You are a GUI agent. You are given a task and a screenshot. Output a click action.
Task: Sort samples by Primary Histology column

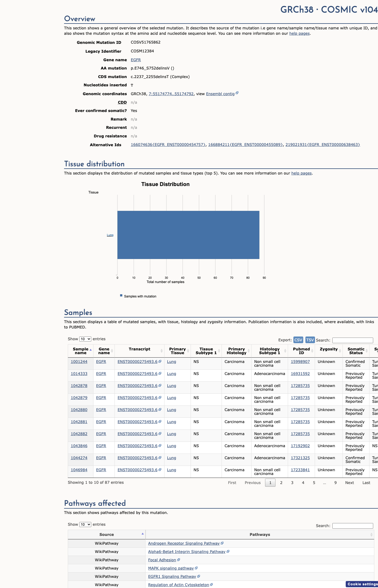click(237, 351)
